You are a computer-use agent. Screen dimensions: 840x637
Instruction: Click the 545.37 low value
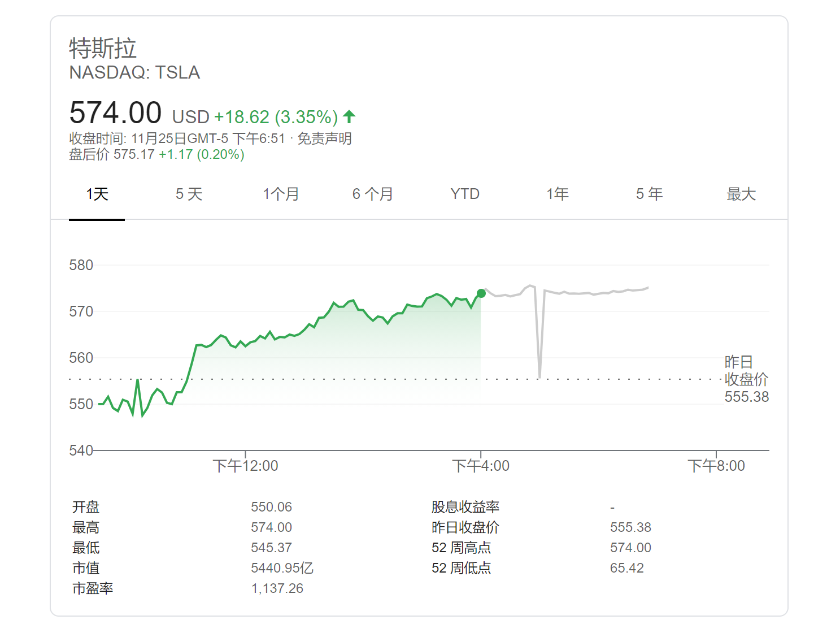pyautogui.click(x=272, y=548)
